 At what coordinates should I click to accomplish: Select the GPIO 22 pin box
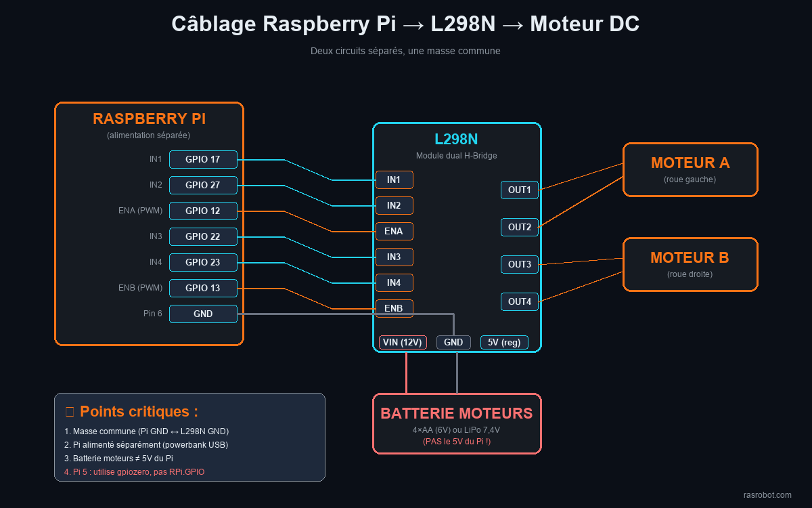(203, 236)
